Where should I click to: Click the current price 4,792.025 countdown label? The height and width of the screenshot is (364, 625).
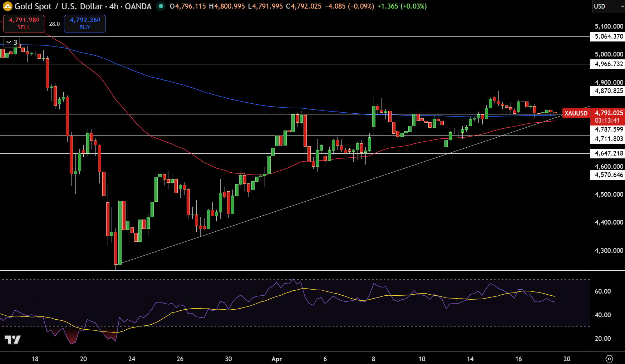pyautogui.click(x=608, y=117)
